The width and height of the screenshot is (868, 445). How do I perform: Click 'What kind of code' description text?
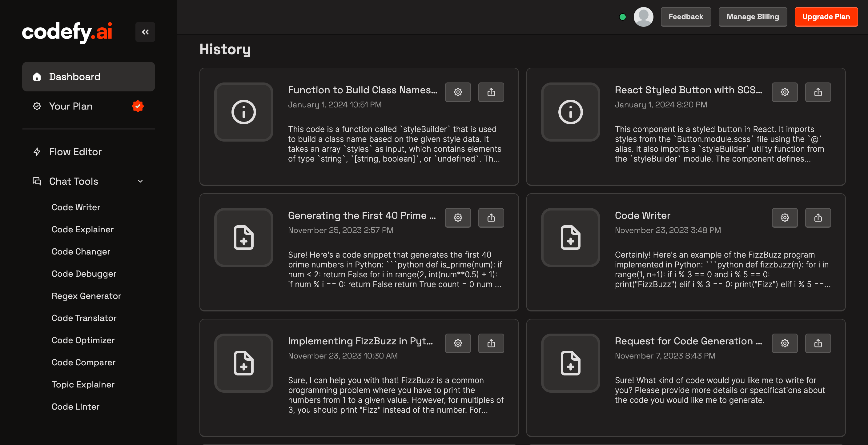(720, 390)
